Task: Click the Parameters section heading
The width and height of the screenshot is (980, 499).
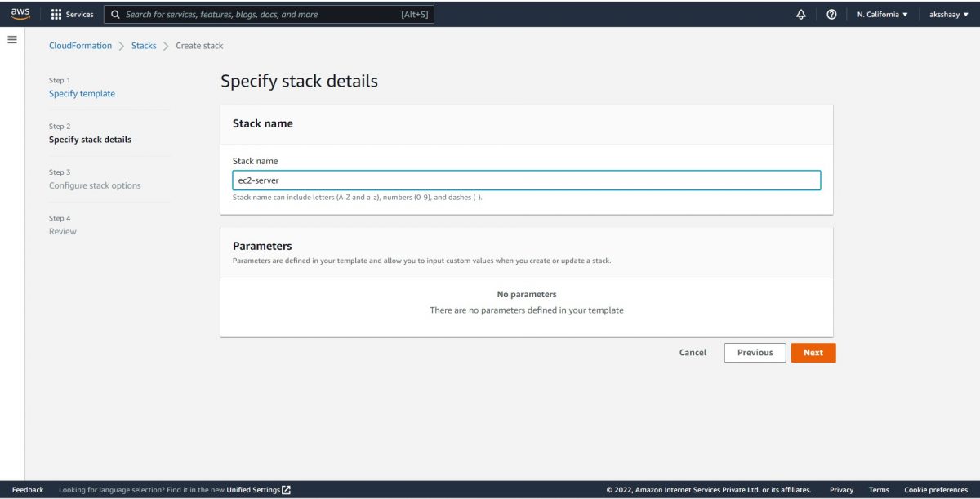Action: coord(262,246)
